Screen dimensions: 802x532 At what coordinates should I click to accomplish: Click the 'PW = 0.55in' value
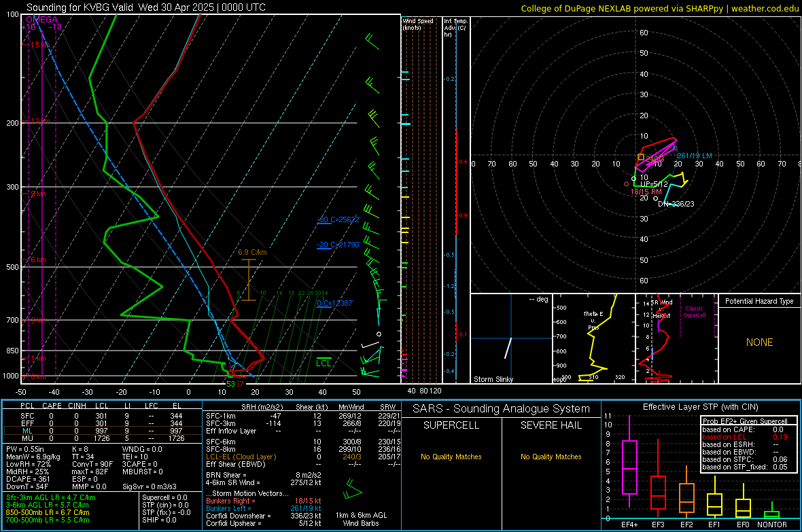(26, 449)
